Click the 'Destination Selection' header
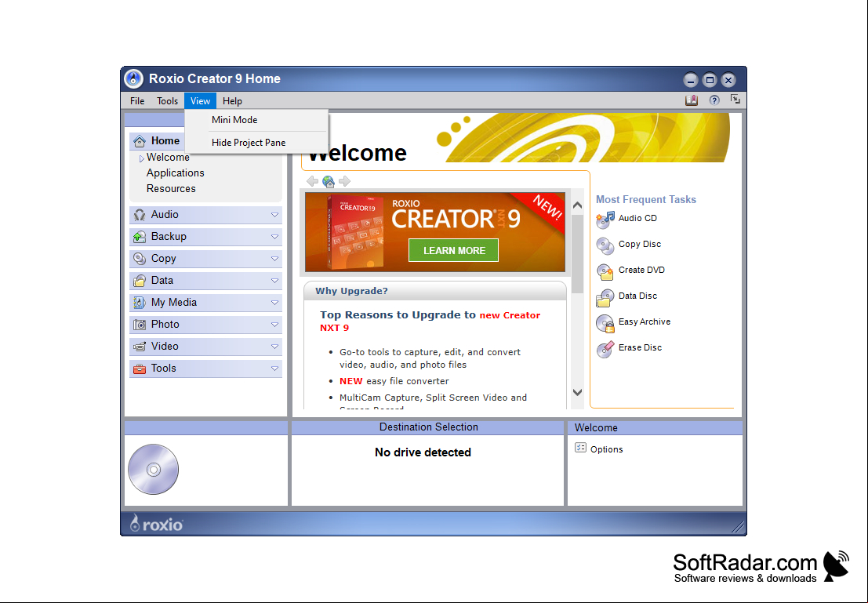868x603 pixels. 428,427
